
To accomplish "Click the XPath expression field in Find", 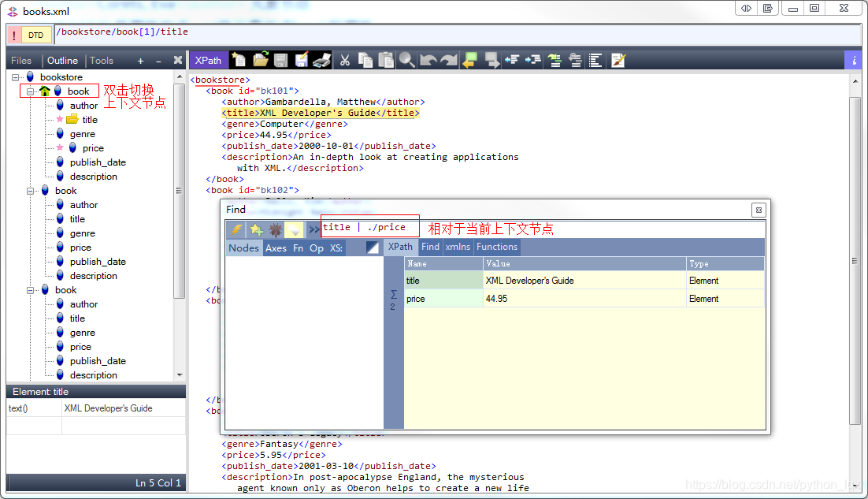I will pos(543,228).
